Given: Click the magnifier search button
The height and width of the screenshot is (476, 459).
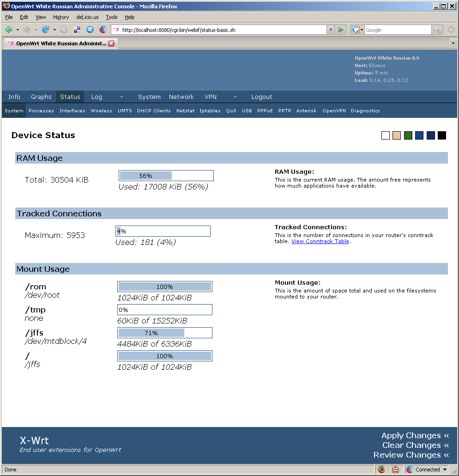Looking at the screenshot, I should (x=437, y=30).
